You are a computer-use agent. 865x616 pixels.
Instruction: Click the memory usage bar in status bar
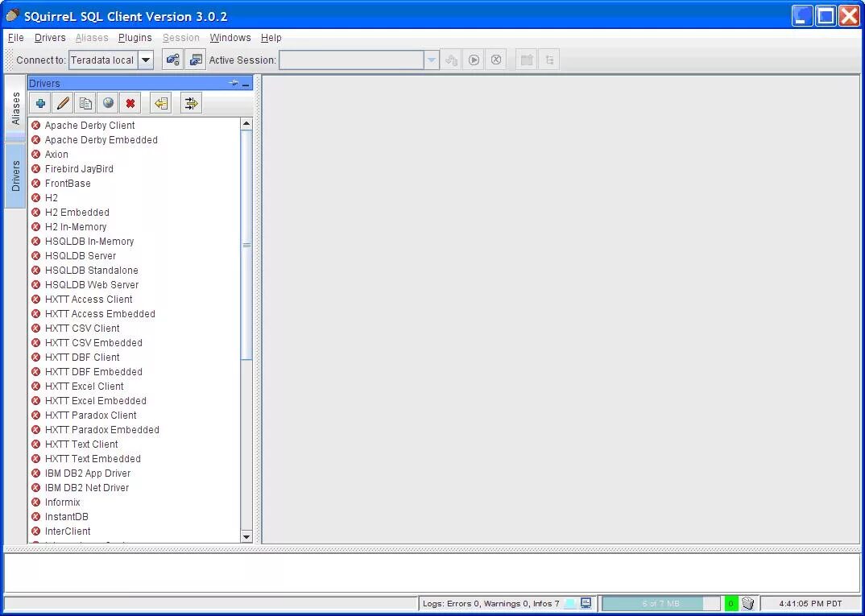pyautogui.click(x=660, y=602)
